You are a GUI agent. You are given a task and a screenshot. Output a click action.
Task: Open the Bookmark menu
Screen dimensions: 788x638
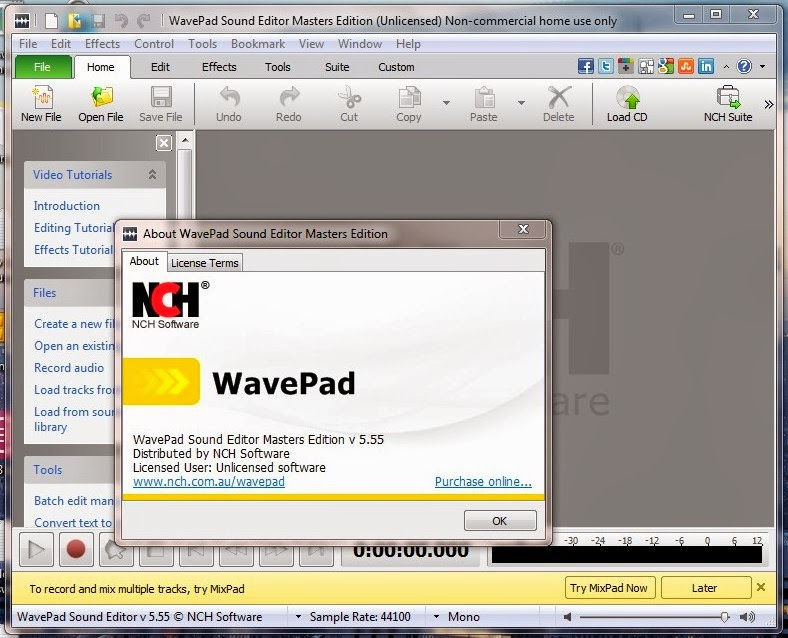tap(258, 44)
